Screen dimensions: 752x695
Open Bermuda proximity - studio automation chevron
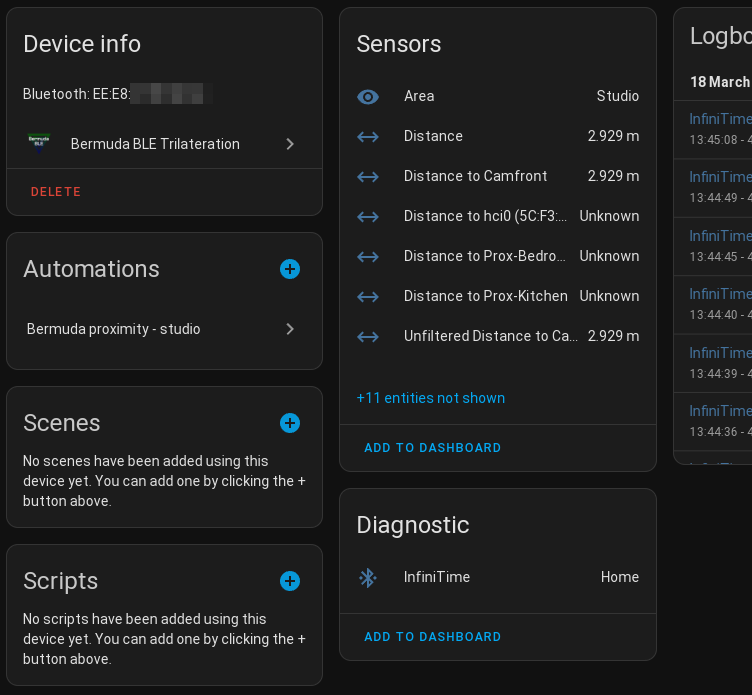(290, 329)
